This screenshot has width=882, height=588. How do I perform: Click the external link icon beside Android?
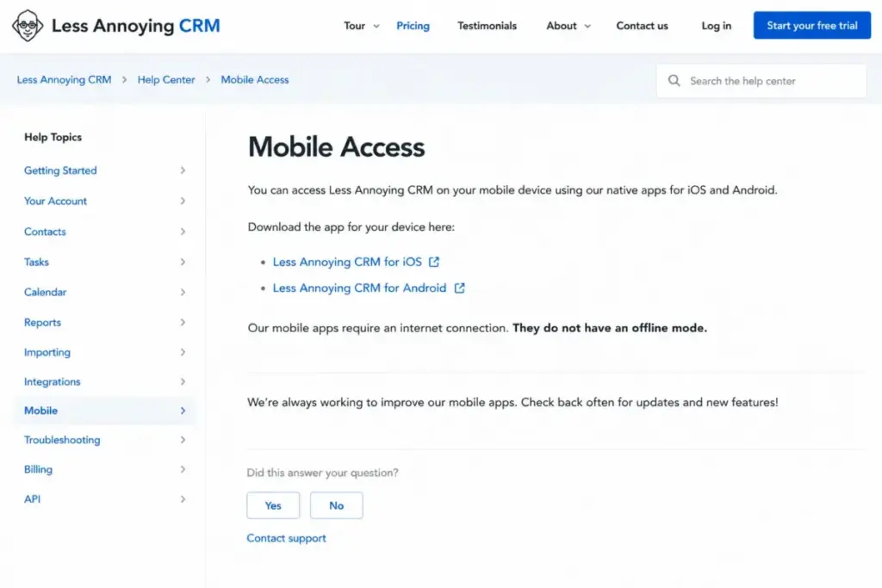coord(460,288)
